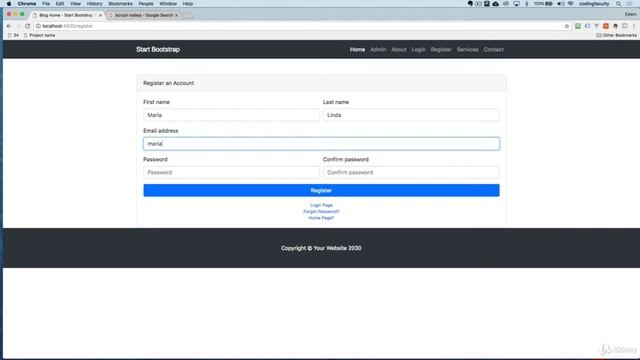This screenshot has height=360, width=640.
Task: Click the codingfaculty user name in menu bar
Action: coord(594,4)
